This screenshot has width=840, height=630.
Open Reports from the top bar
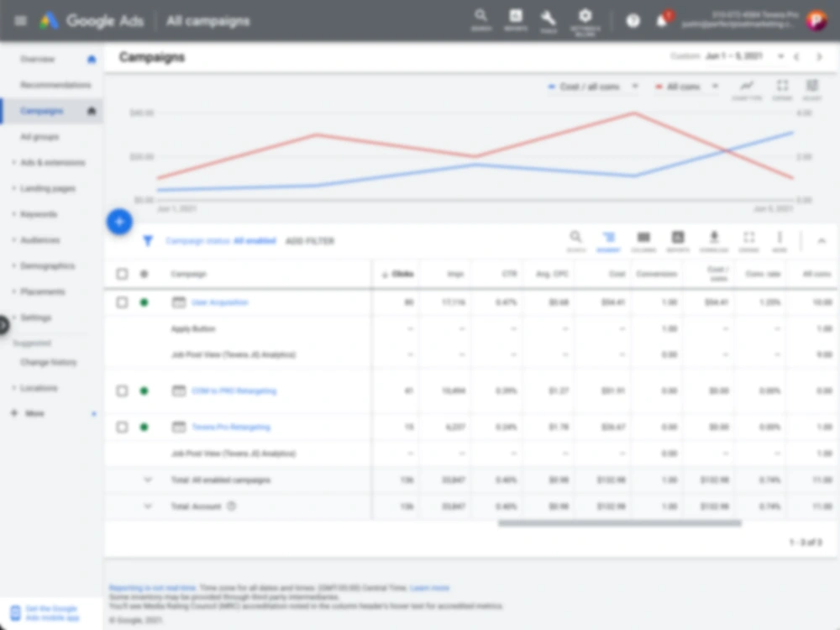(516, 20)
